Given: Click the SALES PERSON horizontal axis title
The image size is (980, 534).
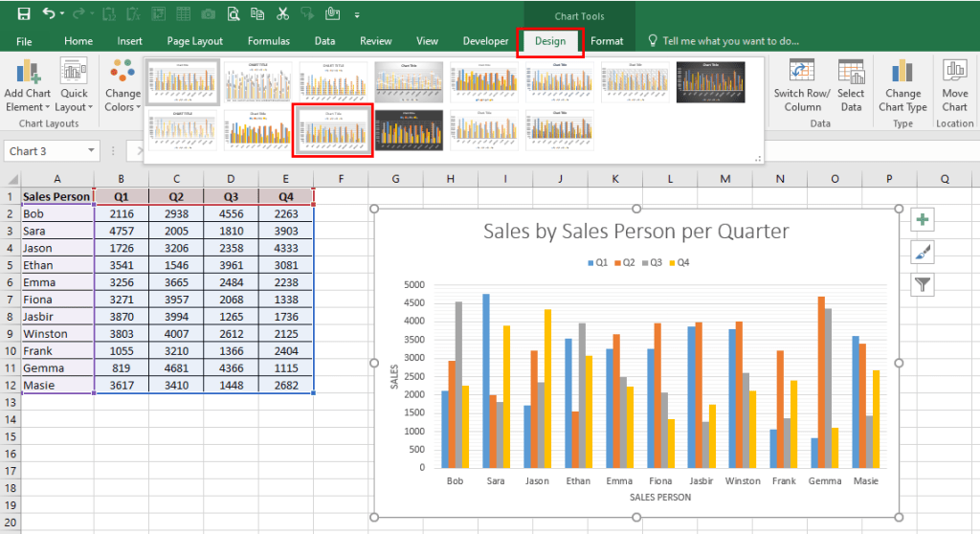Looking at the screenshot, I should [660, 497].
